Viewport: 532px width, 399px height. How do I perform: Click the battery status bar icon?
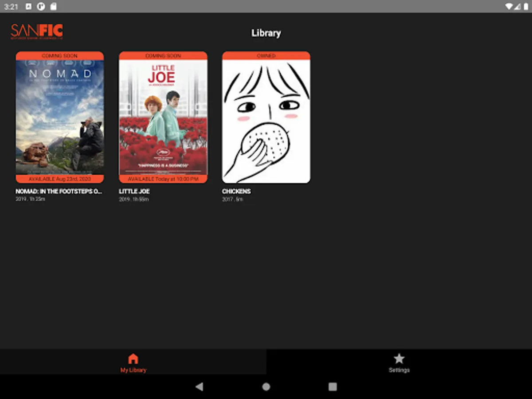point(526,7)
